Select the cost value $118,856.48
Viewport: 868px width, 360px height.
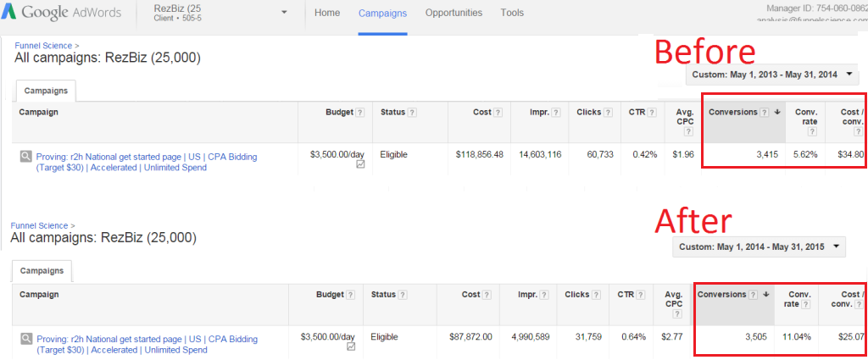point(480,155)
